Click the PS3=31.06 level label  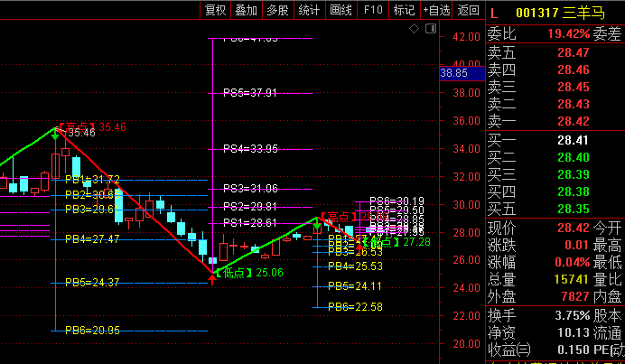(x=250, y=189)
